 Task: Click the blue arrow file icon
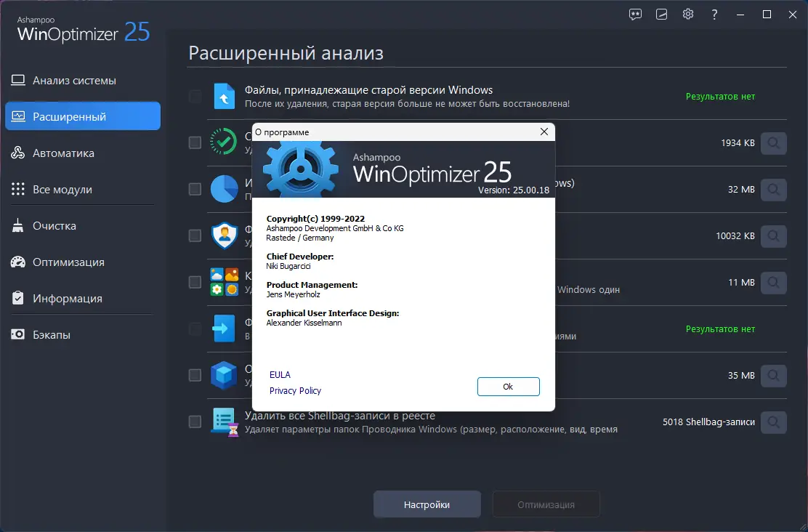pos(224,329)
